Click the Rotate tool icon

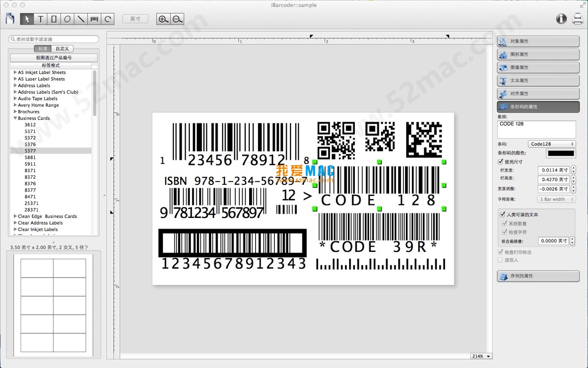(108, 19)
